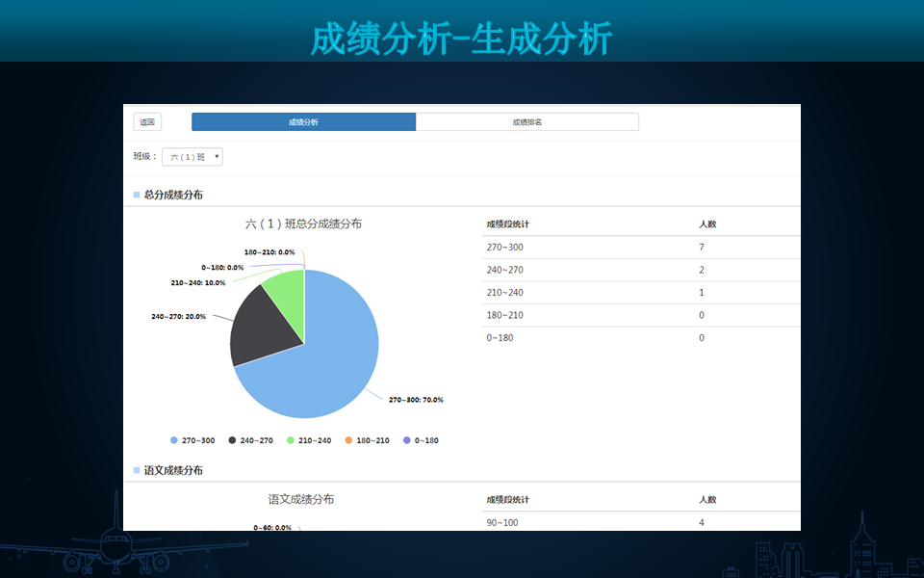Click the 成绩段统计 header in total score table
Screen dimensions: 924x578
(508, 224)
